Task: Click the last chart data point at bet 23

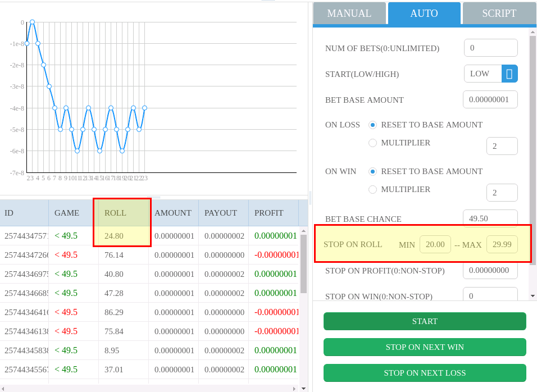Action: (x=144, y=108)
